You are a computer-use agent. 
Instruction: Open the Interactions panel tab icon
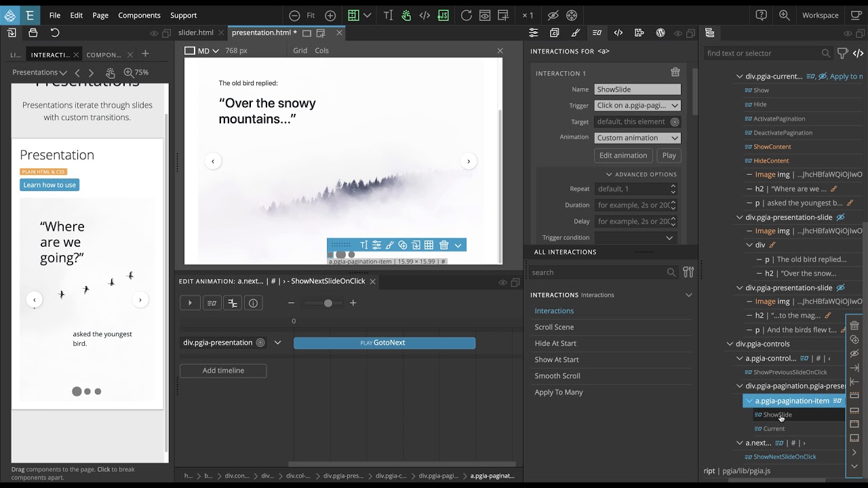[x=597, y=33]
